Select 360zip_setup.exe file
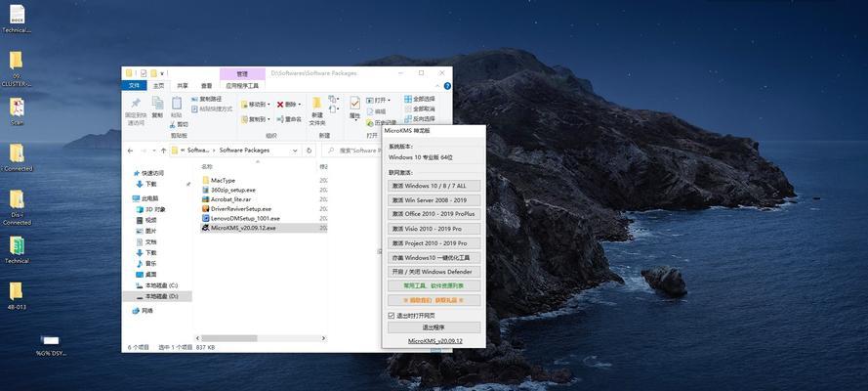This screenshot has height=391, width=868. click(228, 190)
